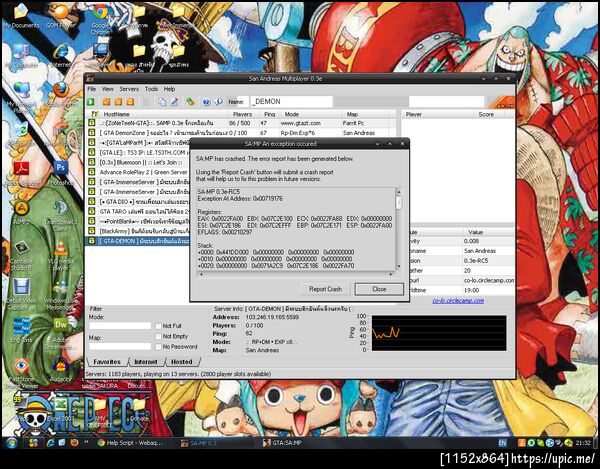
Task: Open the View menu
Action: pyautogui.click(x=108, y=89)
